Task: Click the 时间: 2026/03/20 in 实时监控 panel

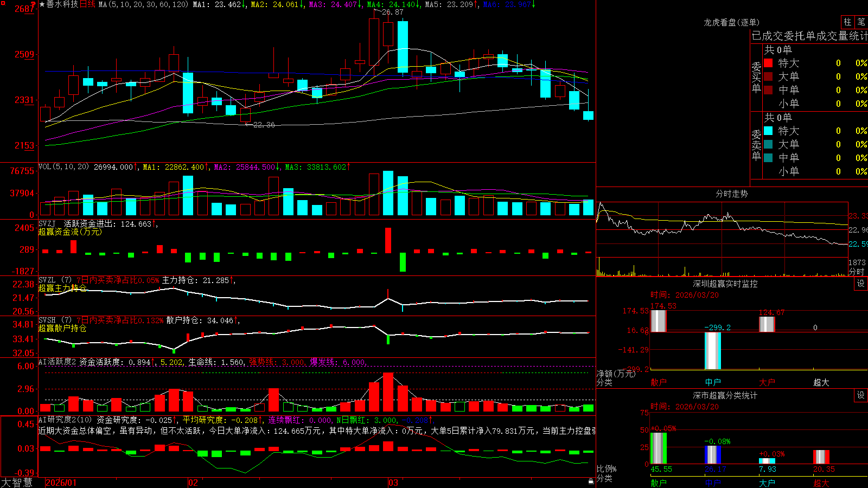Action: pos(685,295)
